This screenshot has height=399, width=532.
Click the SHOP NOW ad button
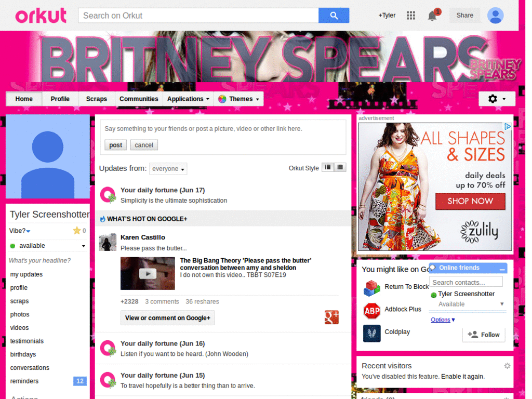click(x=470, y=201)
